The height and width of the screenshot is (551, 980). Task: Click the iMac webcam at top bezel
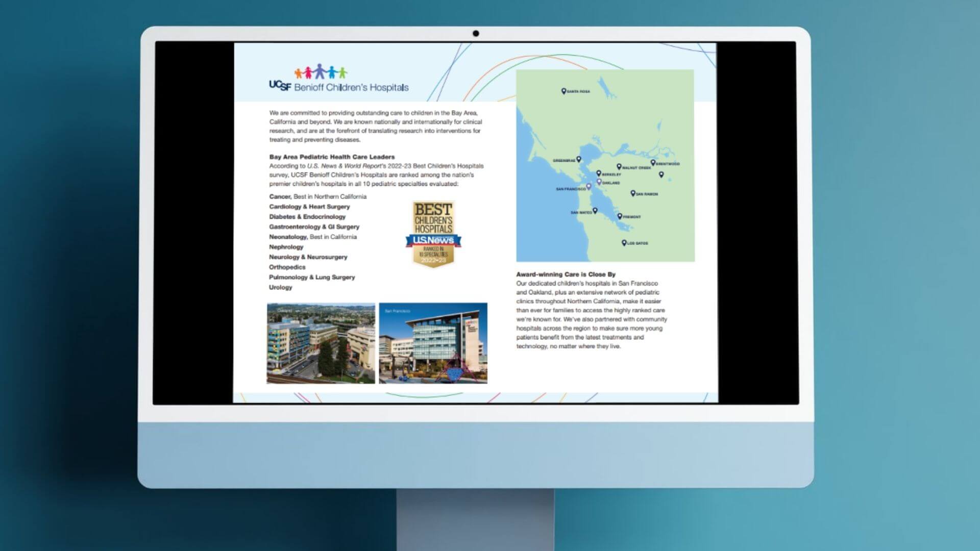[476, 34]
